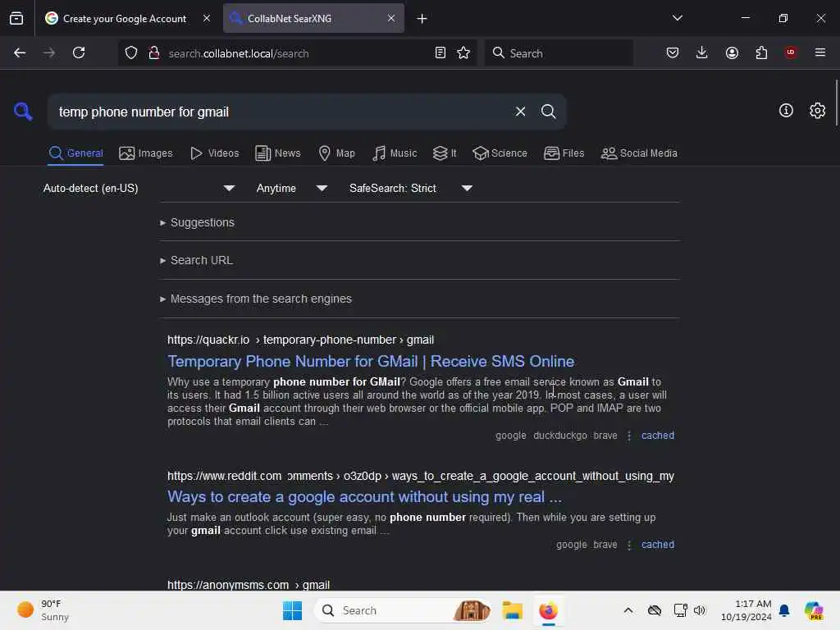The image size is (840, 630).
Task: Click the uBlock Origin extension icon
Action: coord(791,52)
